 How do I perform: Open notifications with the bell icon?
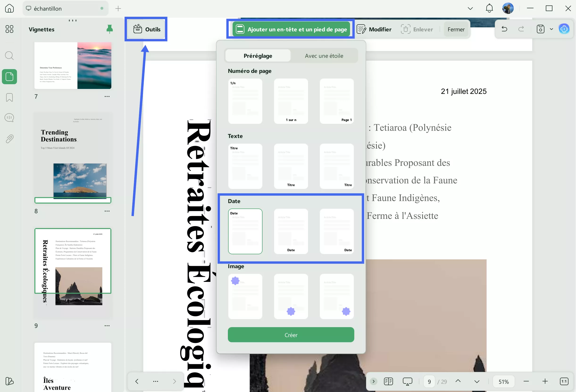tap(489, 8)
